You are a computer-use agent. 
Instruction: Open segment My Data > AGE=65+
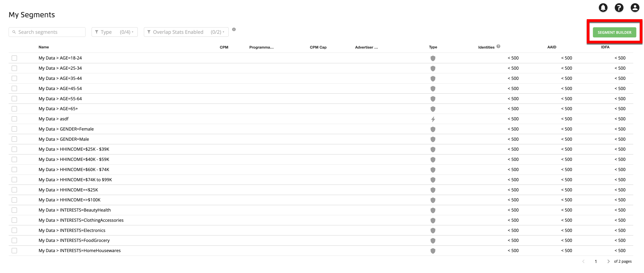point(58,109)
